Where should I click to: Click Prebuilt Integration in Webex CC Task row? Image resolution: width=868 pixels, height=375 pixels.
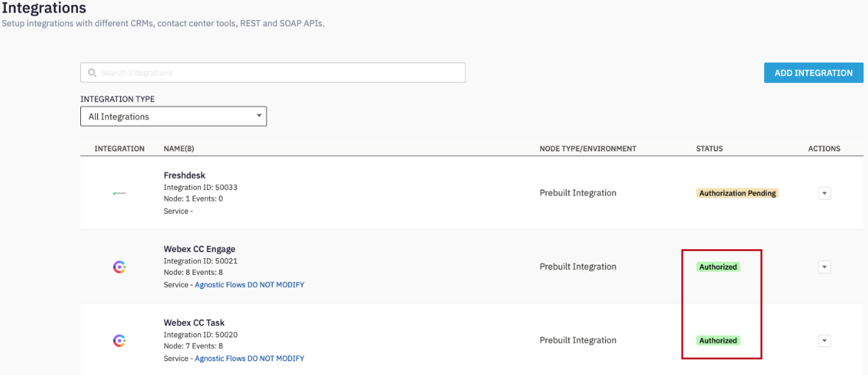click(x=578, y=340)
